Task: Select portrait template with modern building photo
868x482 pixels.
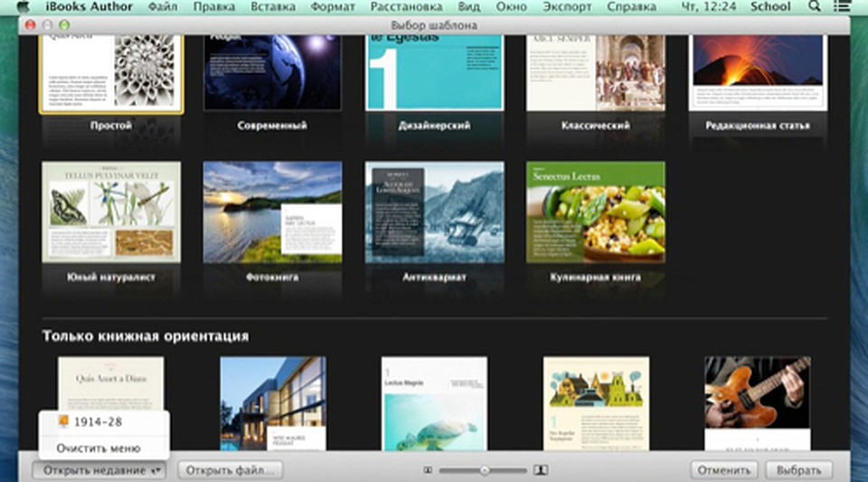Action: click(273, 403)
